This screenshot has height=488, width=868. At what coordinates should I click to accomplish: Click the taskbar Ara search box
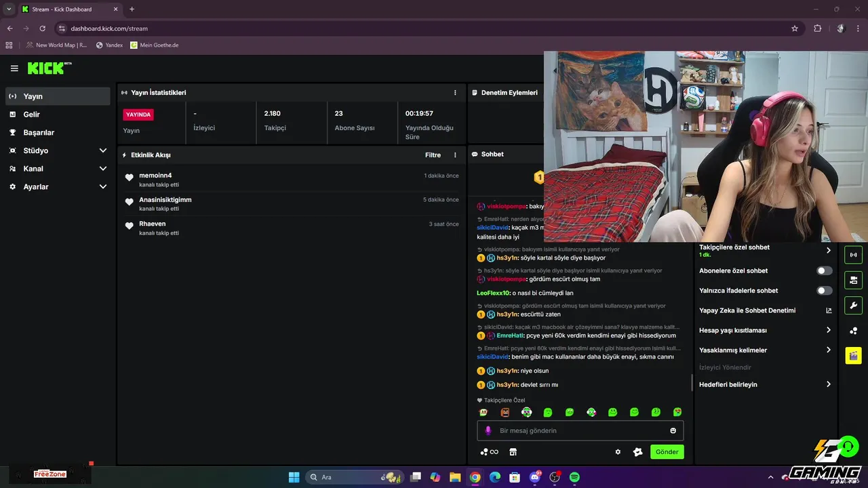(354, 477)
